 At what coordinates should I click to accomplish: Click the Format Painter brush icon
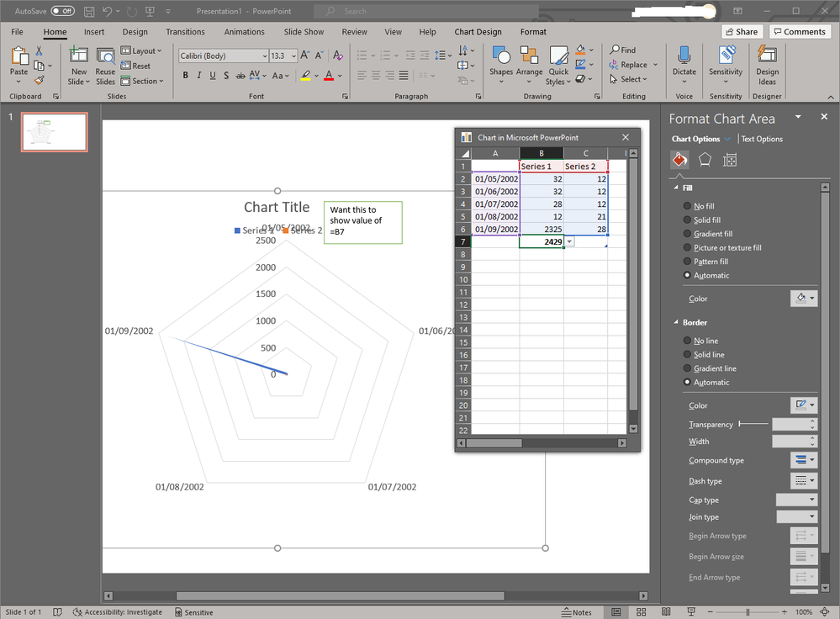(x=40, y=81)
